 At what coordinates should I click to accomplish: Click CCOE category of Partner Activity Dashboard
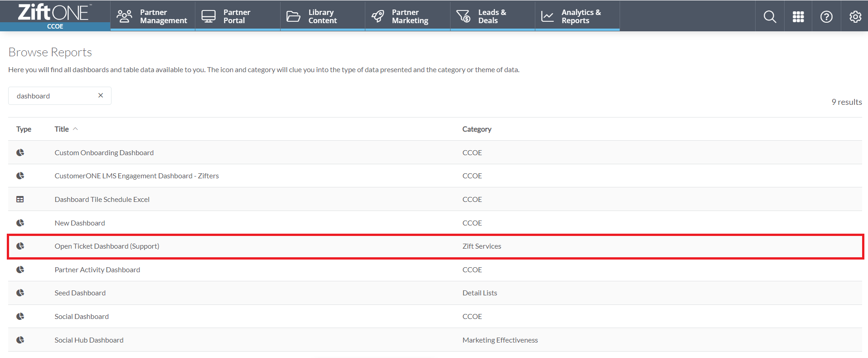pyautogui.click(x=472, y=270)
